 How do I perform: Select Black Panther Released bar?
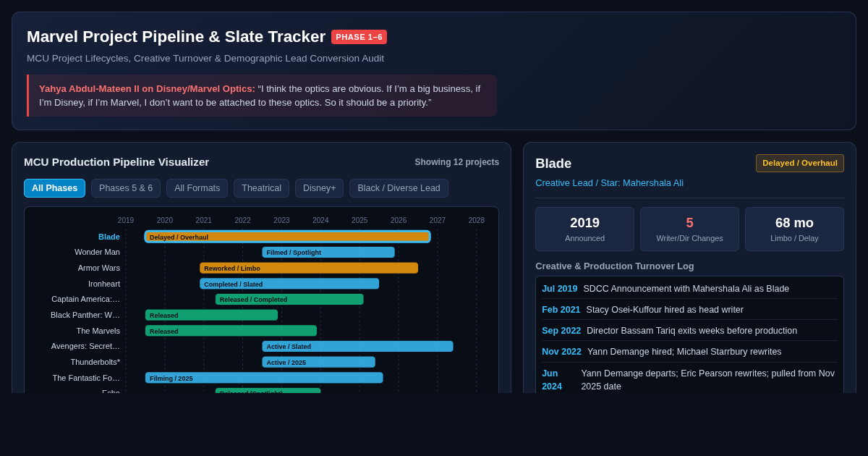[x=211, y=315]
